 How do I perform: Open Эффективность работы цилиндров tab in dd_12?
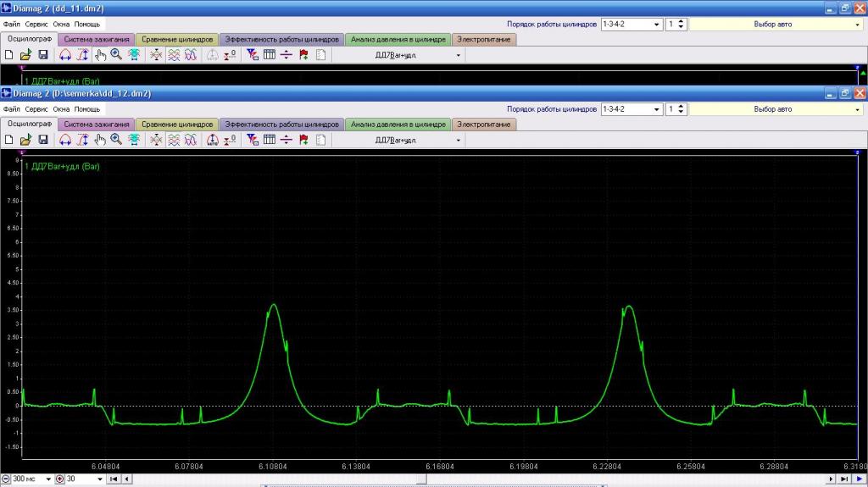coord(281,125)
